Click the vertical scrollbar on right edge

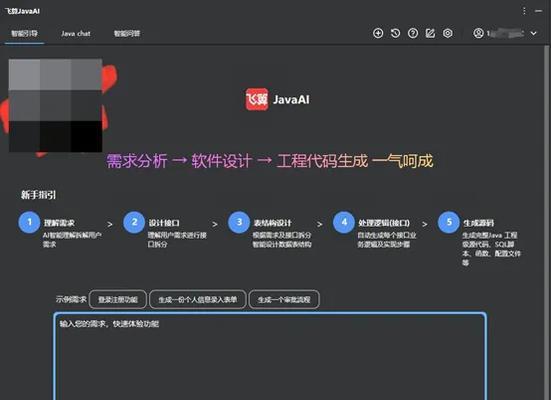point(546,222)
